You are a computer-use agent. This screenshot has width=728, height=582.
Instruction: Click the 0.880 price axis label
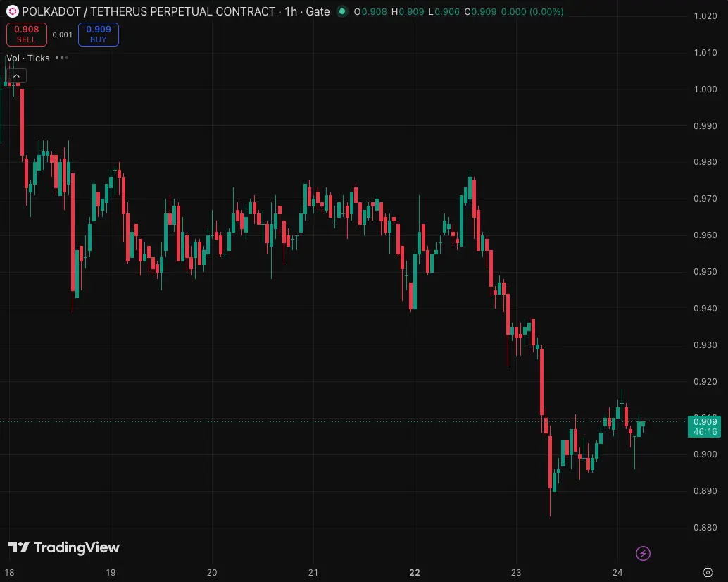tap(705, 528)
